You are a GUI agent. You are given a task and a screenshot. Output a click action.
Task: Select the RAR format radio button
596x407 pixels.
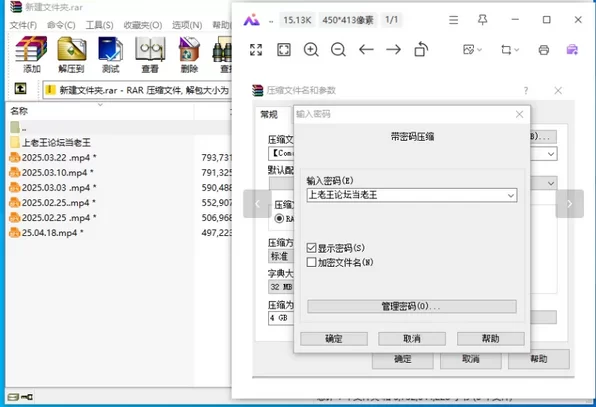[x=279, y=219]
